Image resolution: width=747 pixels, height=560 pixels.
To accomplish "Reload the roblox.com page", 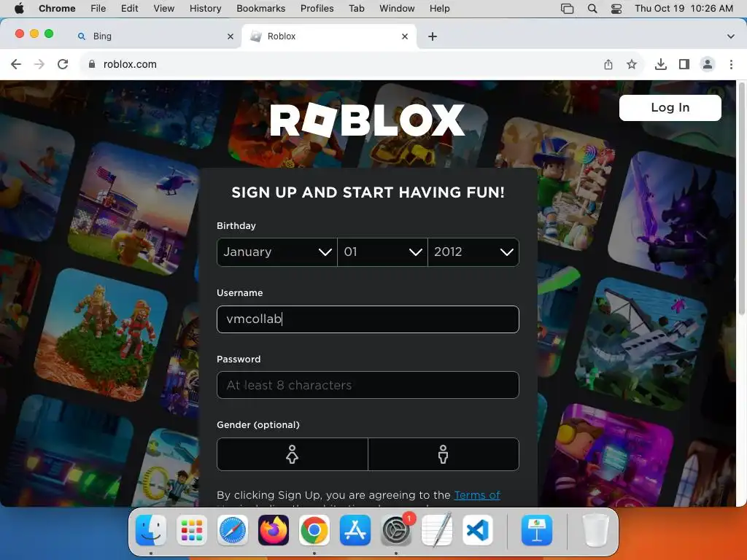I will coord(63,64).
